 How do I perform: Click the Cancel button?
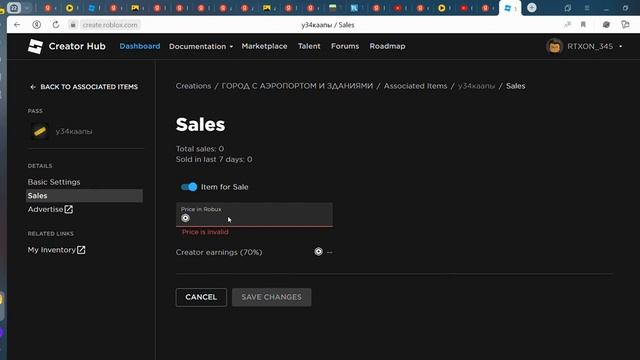pyautogui.click(x=201, y=297)
